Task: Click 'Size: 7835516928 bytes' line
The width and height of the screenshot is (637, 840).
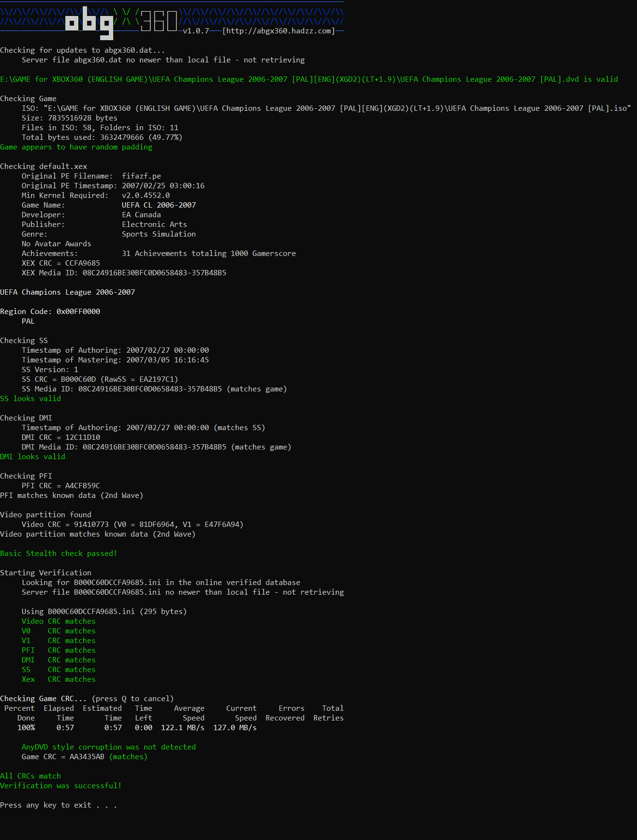Action: (x=70, y=118)
